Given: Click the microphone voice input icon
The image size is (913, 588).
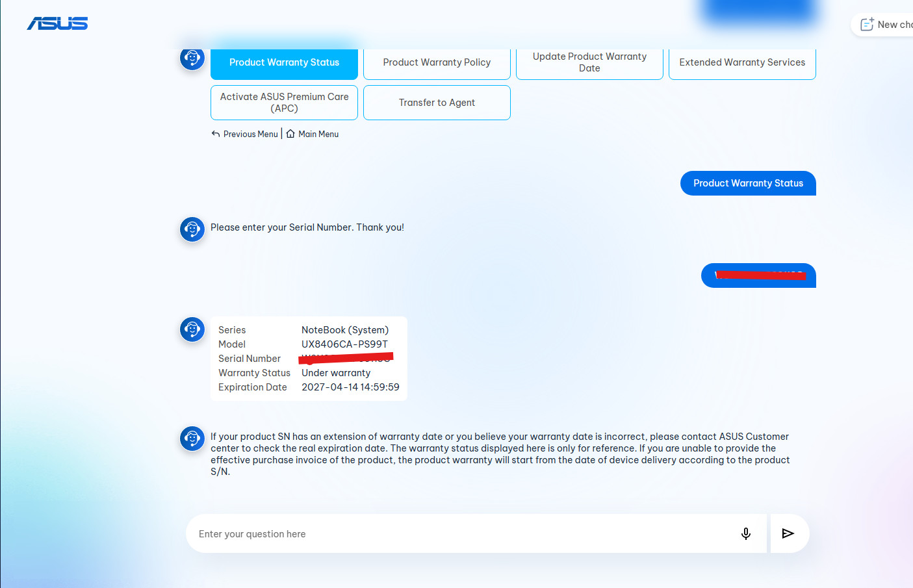Looking at the screenshot, I should (x=746, y=533).
